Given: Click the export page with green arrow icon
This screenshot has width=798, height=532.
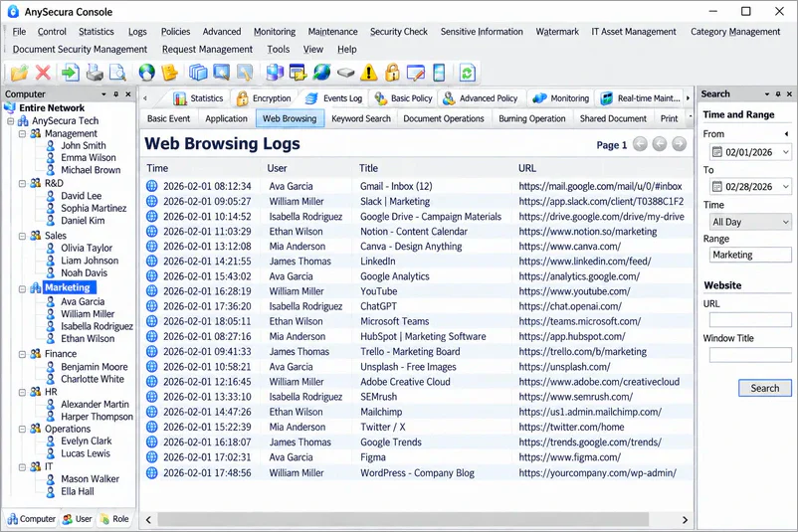Looking at the screenshot, I should [x=71, y=73].
